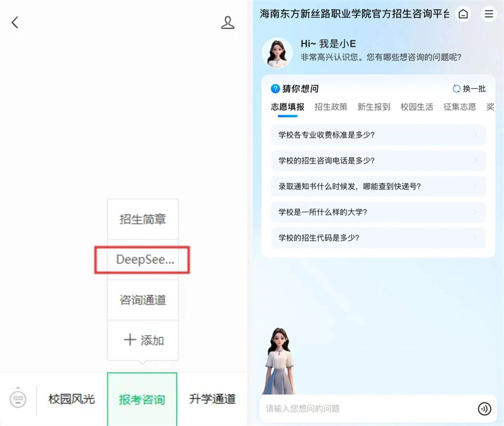
Task: Tap the 小E avatar at top
Action: point(277,52)
